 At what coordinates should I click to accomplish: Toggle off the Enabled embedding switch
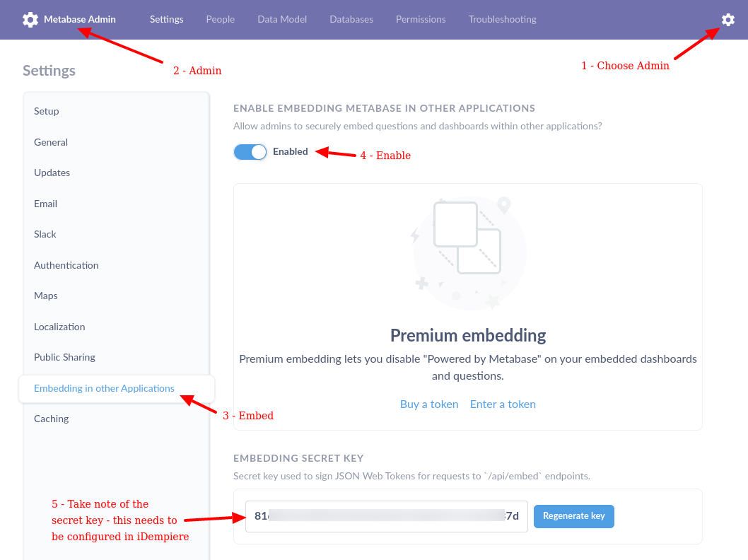click(x=250, y=152)
